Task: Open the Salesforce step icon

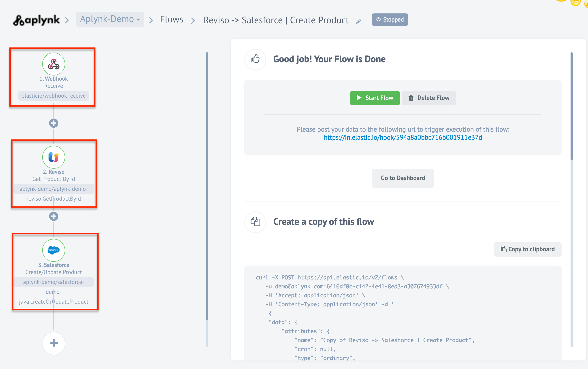Action: click(54, 250)
